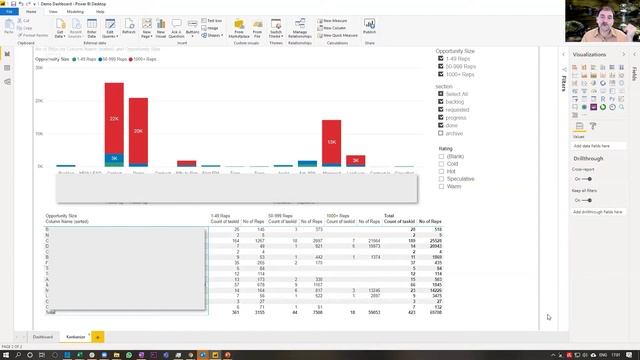
Task: Click the Get Data ribbon icon
Action: [60, 29]
